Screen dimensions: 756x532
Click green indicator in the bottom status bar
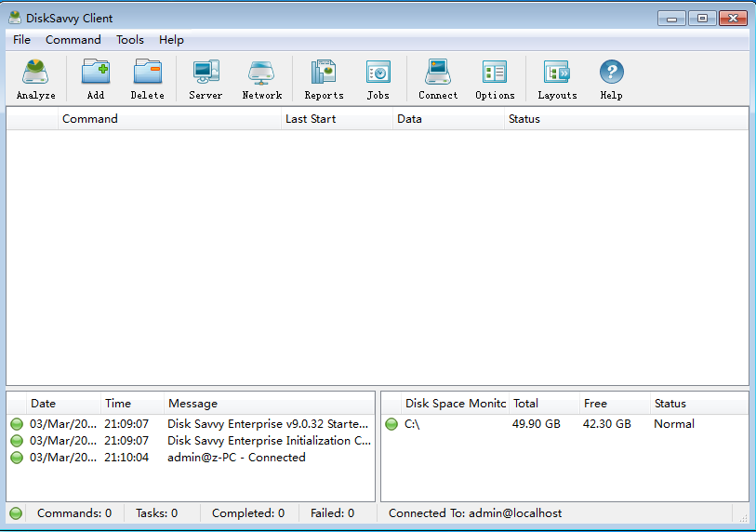point(16,513)
